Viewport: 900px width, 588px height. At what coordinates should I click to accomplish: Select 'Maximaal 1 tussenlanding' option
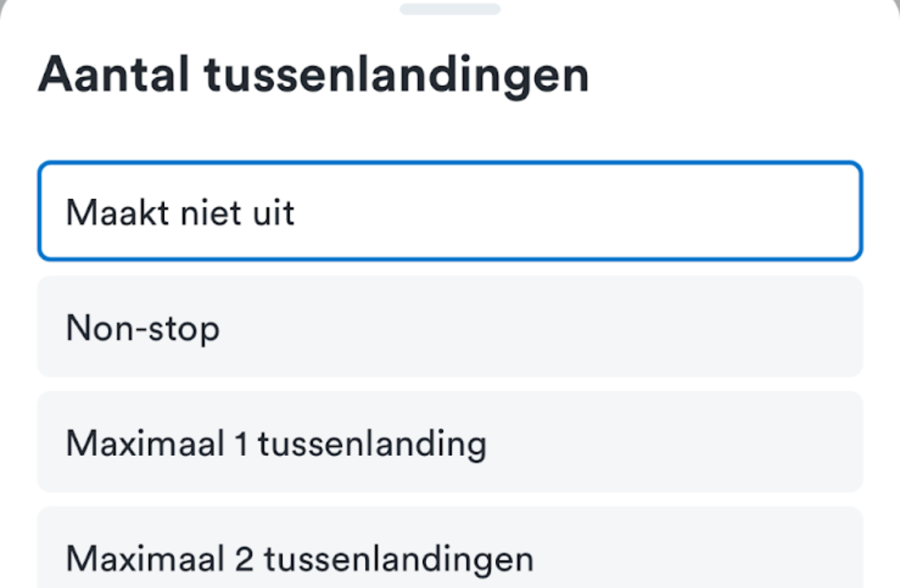[x=450, y=443]
